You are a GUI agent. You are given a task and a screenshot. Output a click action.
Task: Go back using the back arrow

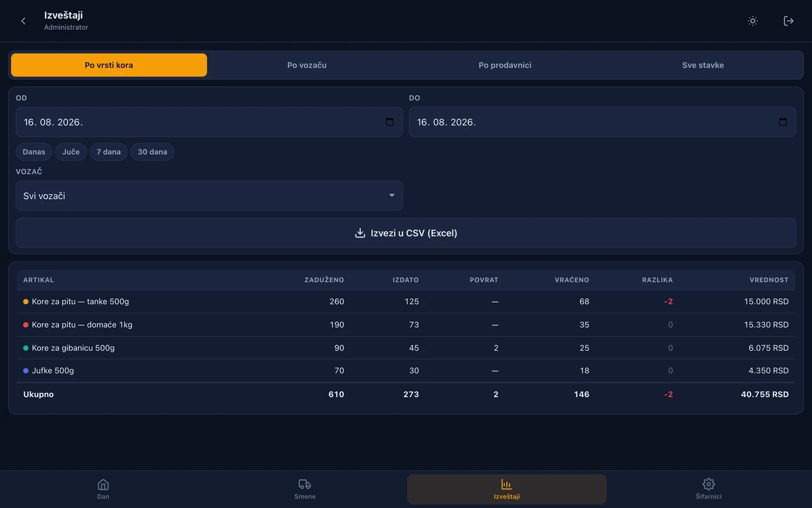23,21
